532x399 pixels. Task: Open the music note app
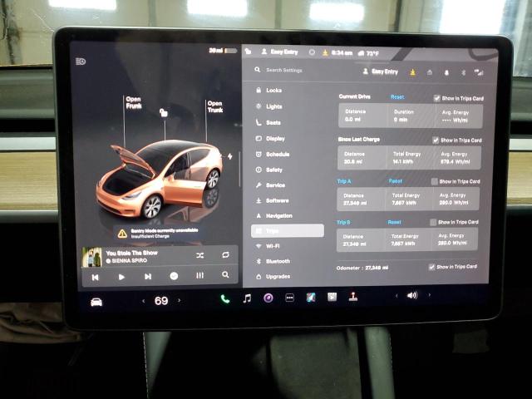point(248,298)
